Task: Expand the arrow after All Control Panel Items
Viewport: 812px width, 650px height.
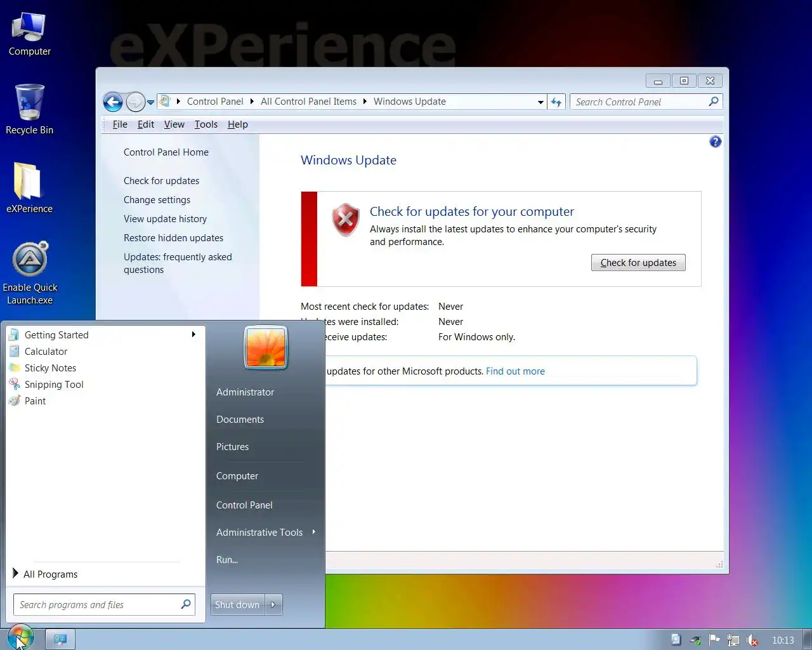Action: click(x=365, y=102)
